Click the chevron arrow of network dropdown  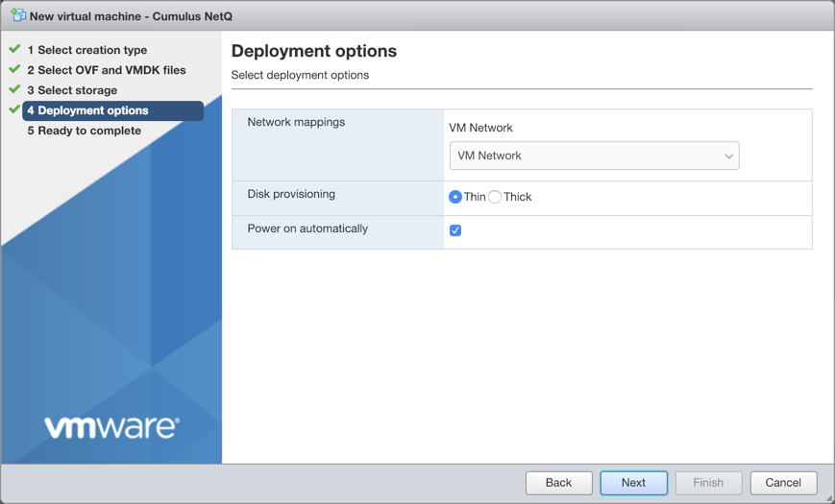point(728,156)
